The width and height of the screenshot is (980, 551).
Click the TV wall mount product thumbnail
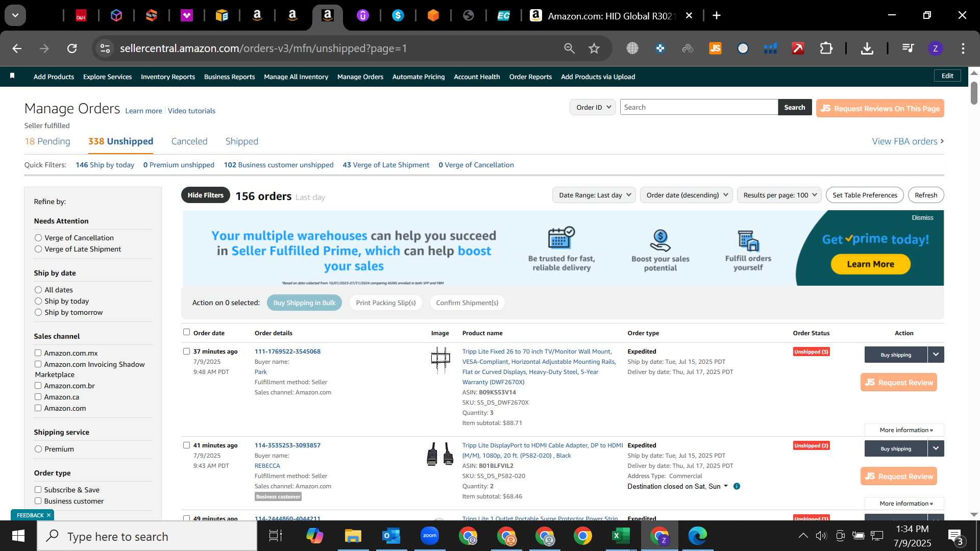point(440,360)
